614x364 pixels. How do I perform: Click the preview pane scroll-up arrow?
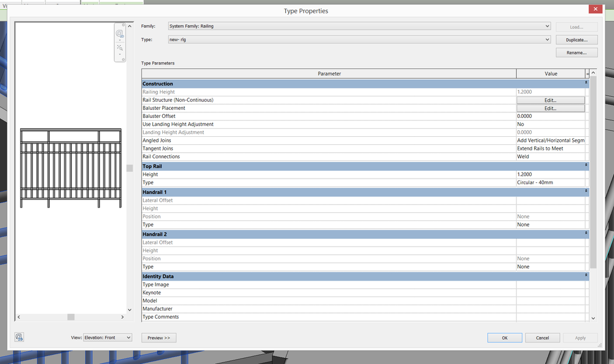click(x=130, y=26)
